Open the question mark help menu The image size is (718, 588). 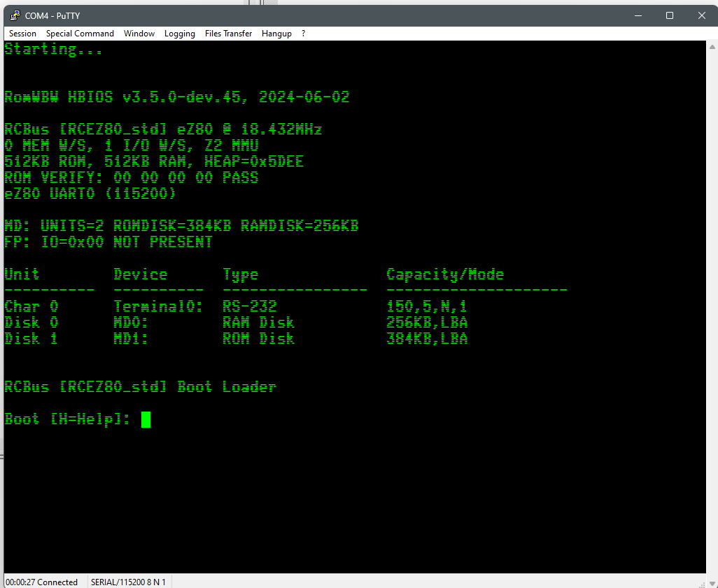click(303, 34)
